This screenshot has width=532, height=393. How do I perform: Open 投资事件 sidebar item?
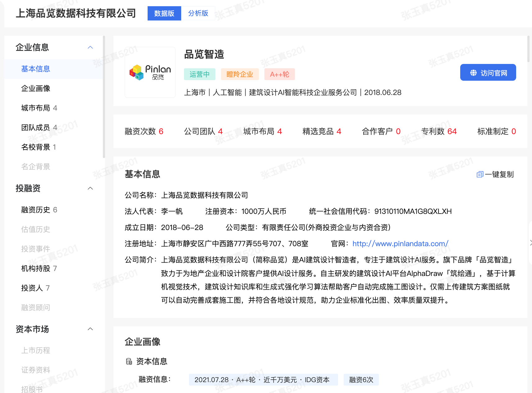click(x=35, y=249)
